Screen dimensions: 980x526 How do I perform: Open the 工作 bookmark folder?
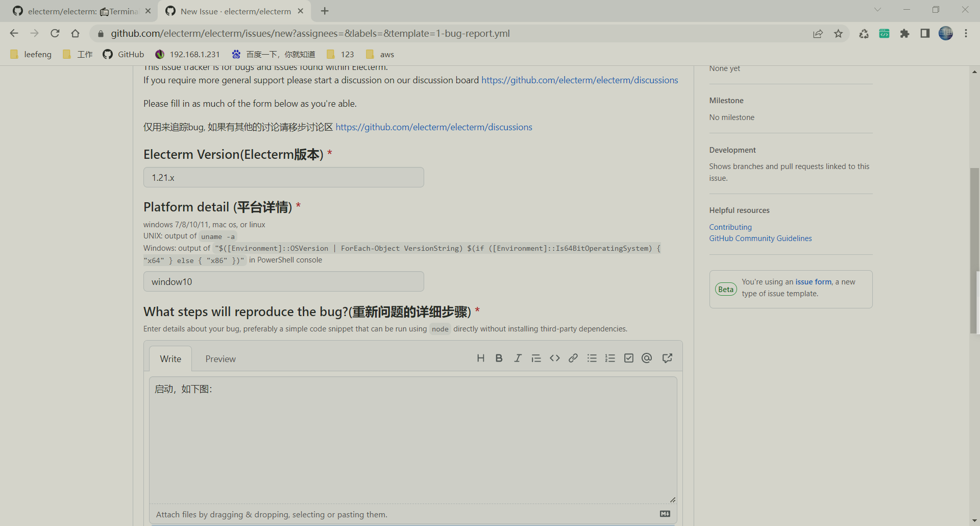pos(78,54)
